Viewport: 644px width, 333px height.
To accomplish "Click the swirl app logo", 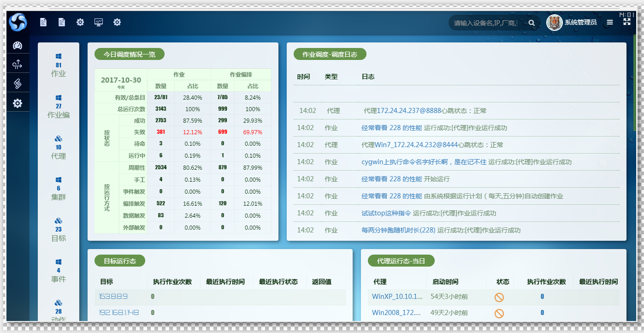I will [18, 22].
